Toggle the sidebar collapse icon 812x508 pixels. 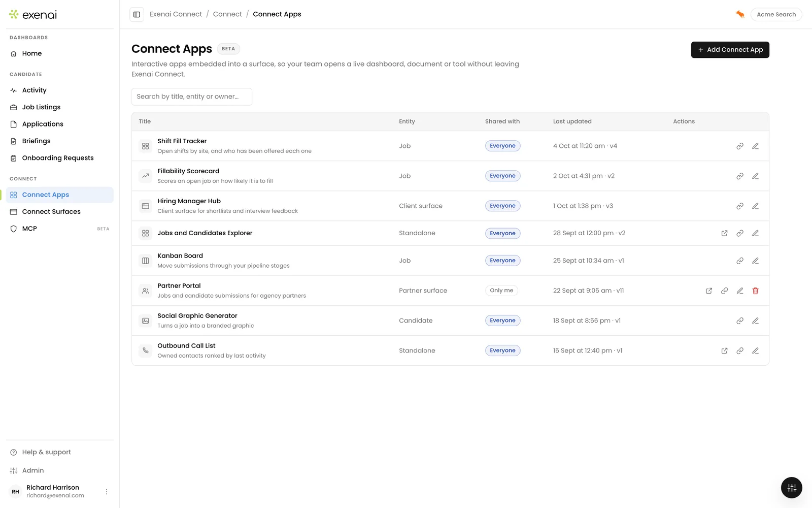[x=137, y=14]
